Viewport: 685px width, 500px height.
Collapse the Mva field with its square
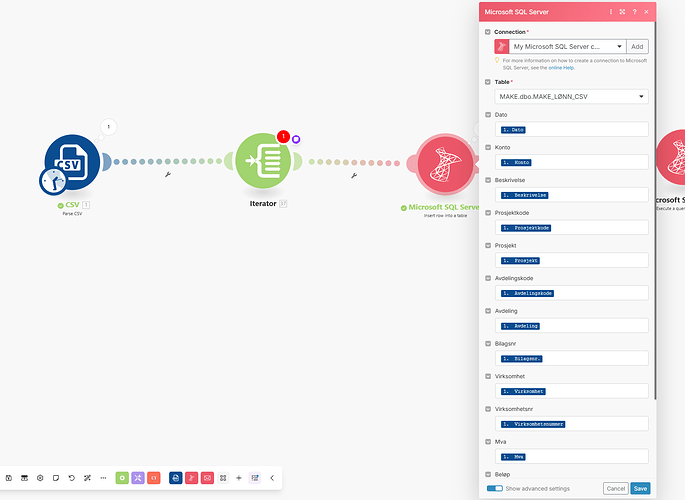pyautogui.click(x=488, y=441)
